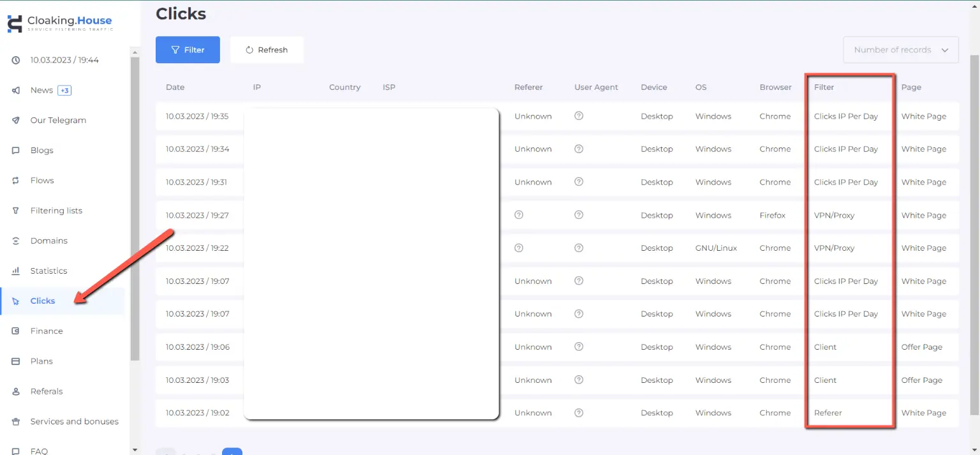The width and height of the screenshot is (980, 455).
Task: Open the Domains menu item
Action: (x=48, y=241)
